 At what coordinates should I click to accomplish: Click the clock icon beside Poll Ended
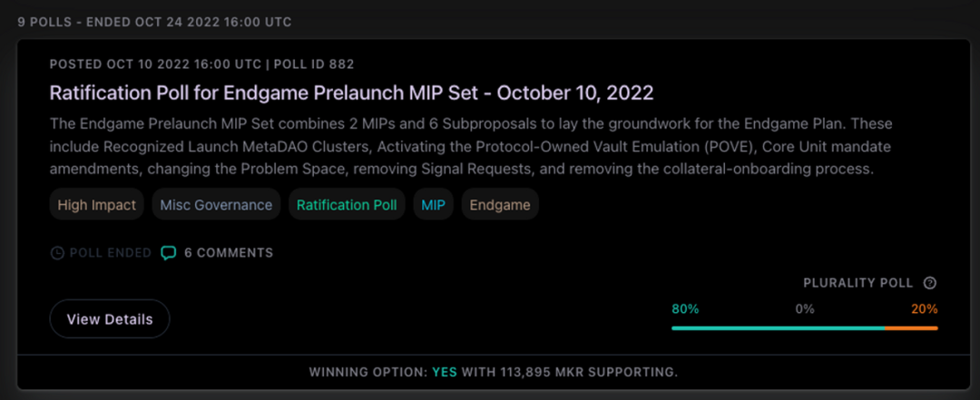[57, 253]
